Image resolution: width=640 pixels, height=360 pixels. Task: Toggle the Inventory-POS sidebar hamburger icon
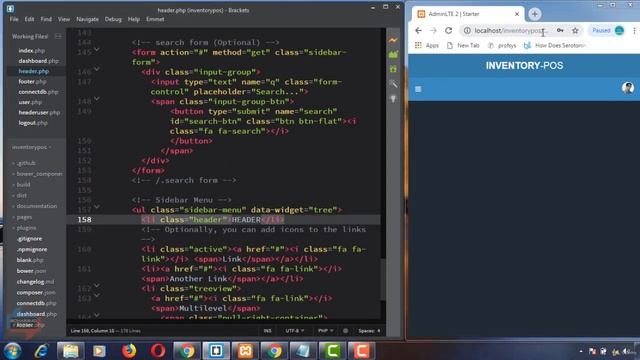[x=418, y=89]
